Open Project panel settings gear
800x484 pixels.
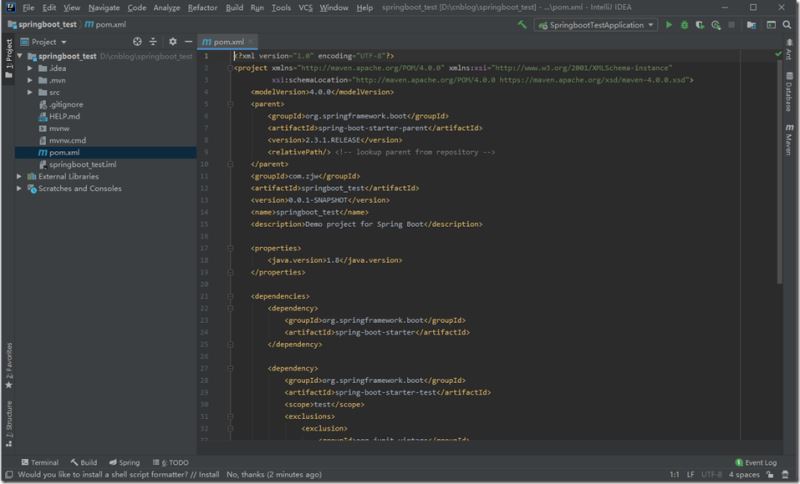(172, 42)
